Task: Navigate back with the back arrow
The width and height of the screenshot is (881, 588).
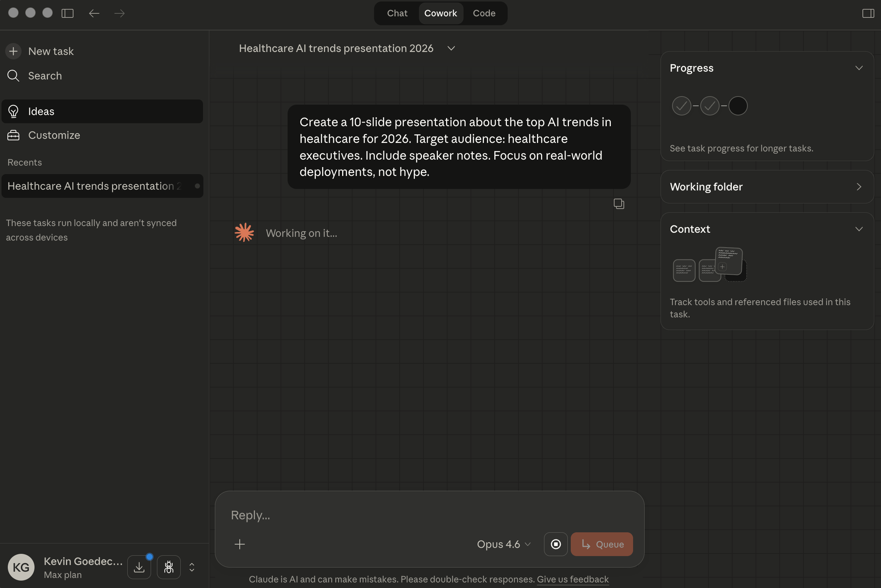Action: point(94,13)
